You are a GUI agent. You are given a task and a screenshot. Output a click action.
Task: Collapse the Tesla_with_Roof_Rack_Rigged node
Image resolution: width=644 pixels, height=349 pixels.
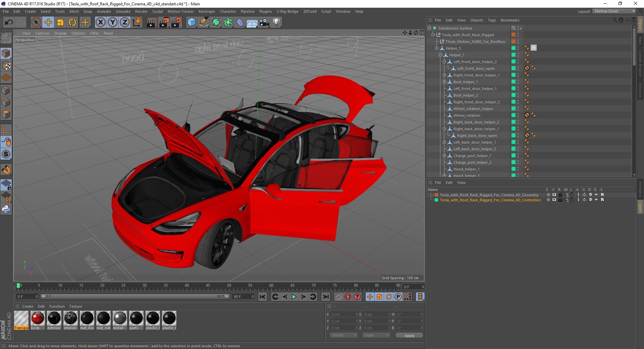tap(433, 35)
